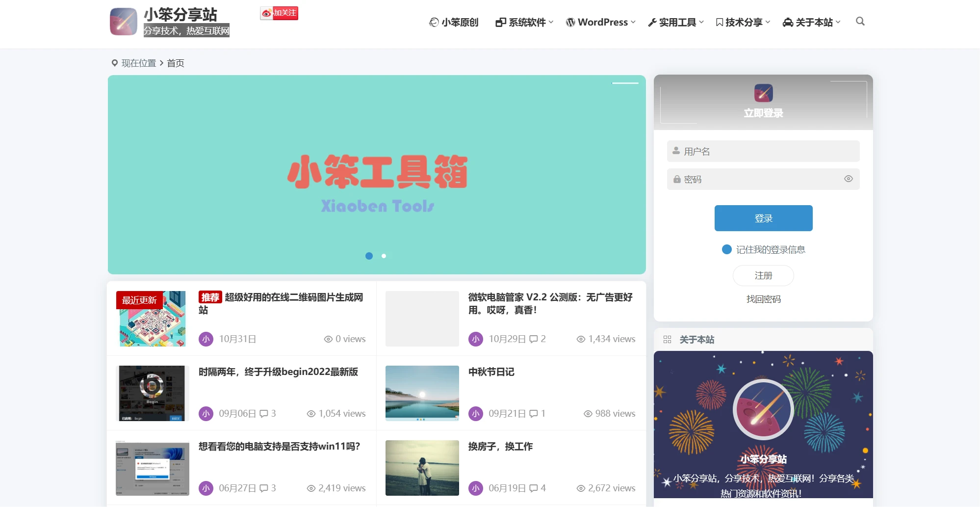Click the 注册 button
The image size is (980, 507).
click(x=763, y=275)
